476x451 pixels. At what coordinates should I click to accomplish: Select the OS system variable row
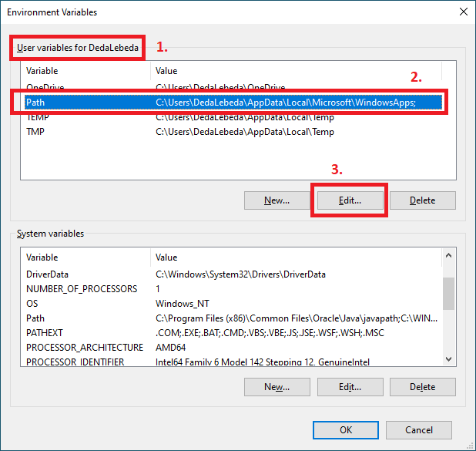[32, 304]
